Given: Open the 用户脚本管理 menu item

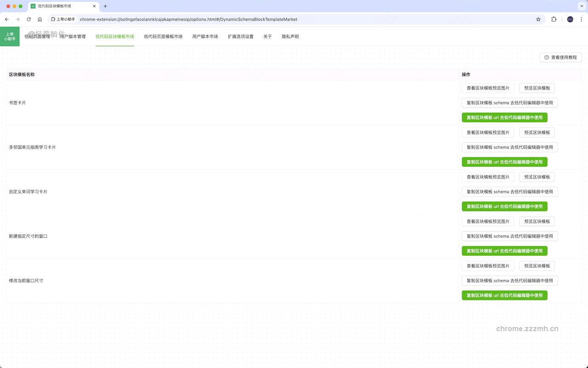Looking at the screenshot, I should [x=73, y=36].
